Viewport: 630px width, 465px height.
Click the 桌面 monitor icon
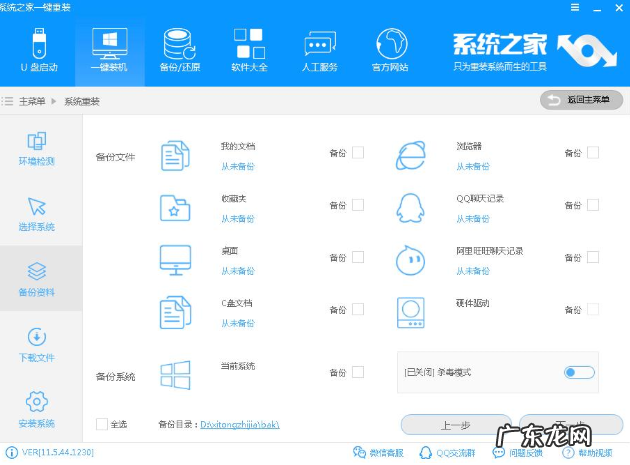(x=175, y=260)
